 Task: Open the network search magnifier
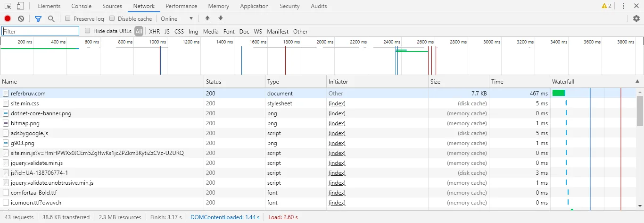[51, 18]
